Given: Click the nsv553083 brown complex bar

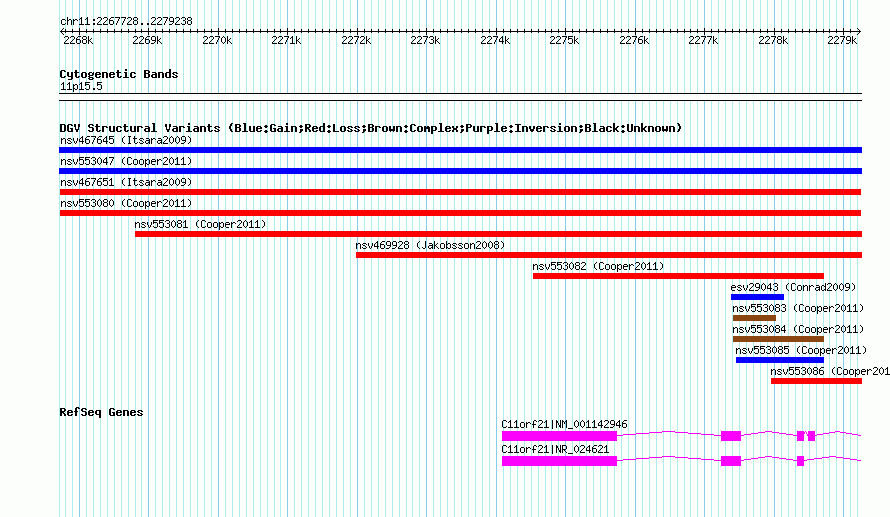Looking at the screenshot, I should click(x=754, y=318).
